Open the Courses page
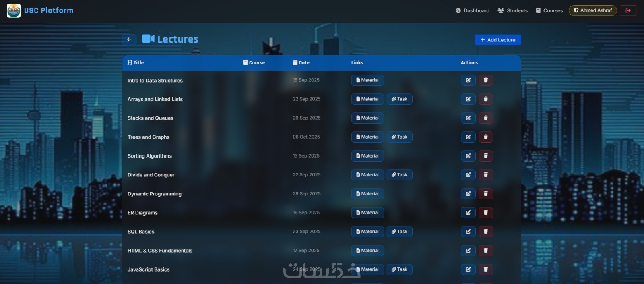644x284 pixels. [549, 11]
